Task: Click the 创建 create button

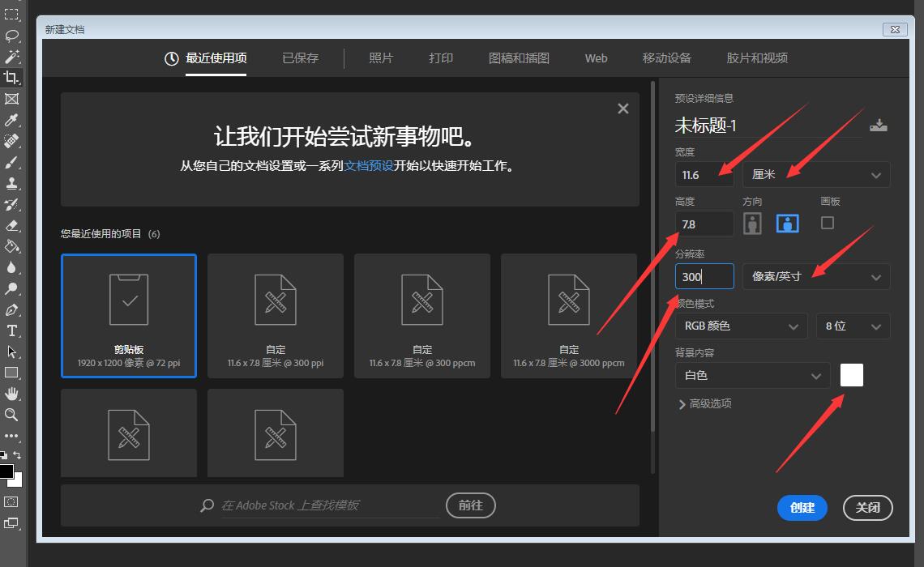Action: pyautogui.click(x=802, y=508)
